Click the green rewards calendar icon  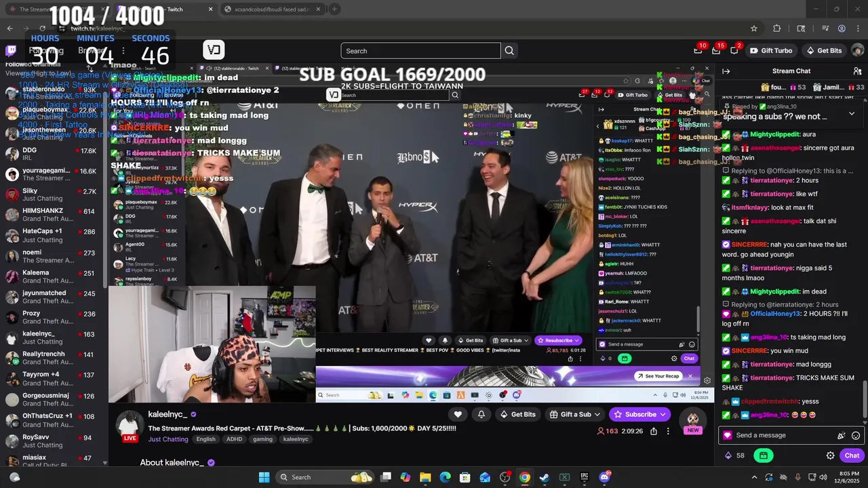[x=764, y=455]
